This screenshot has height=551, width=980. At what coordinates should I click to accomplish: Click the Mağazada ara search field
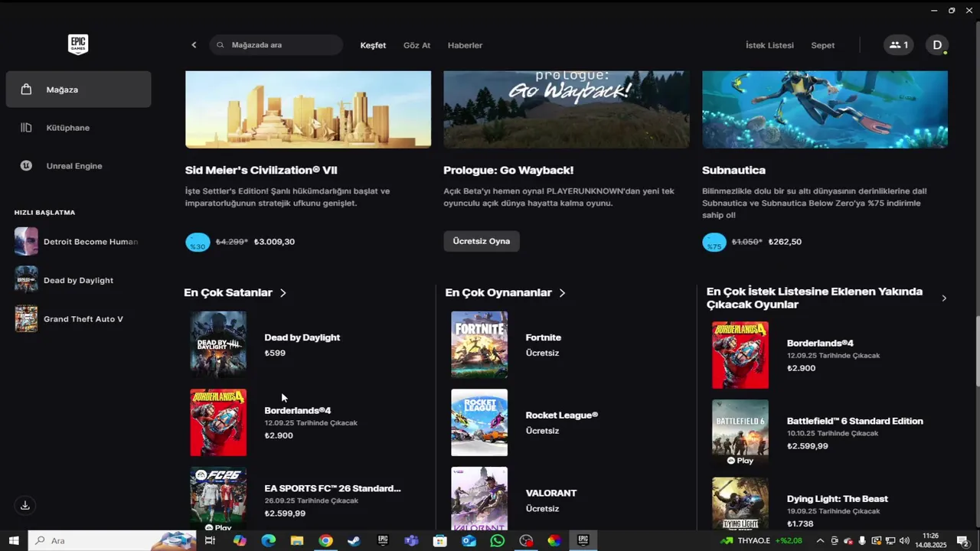276,45
